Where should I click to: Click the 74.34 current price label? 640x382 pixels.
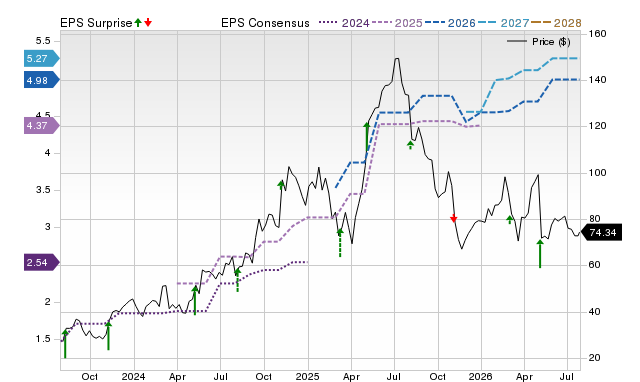click(x=601, y=232)
